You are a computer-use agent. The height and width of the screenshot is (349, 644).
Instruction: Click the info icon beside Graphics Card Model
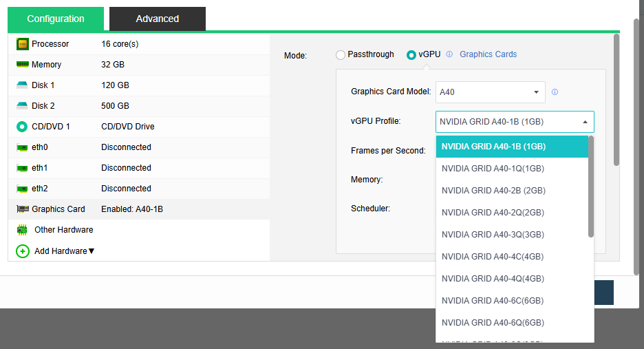coord(555,92)
